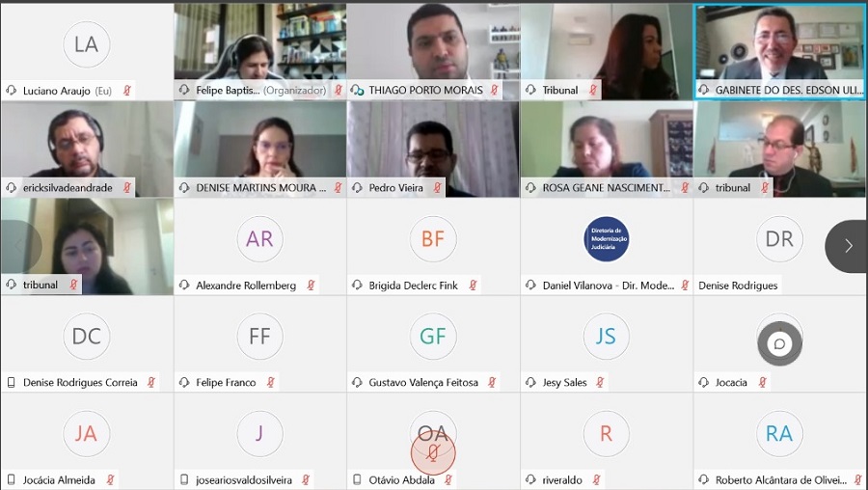Click muted mic icon beside Pedro Vieira
868x490 pixels.
click(437, 188)
